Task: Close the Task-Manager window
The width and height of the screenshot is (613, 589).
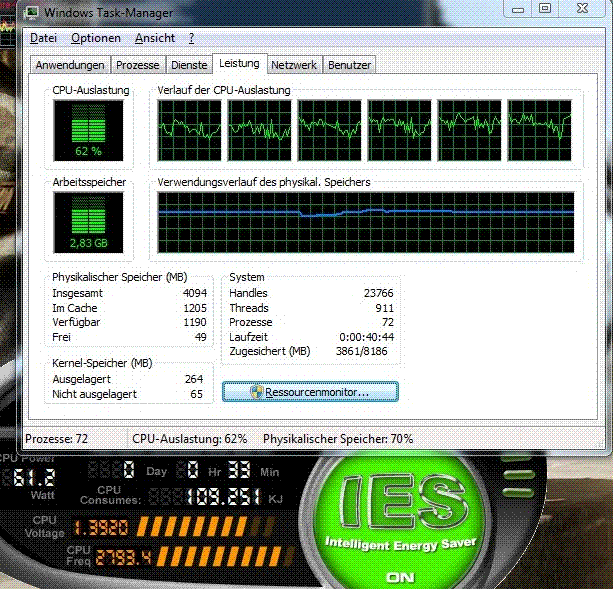Action: click(x=582, y=9)
